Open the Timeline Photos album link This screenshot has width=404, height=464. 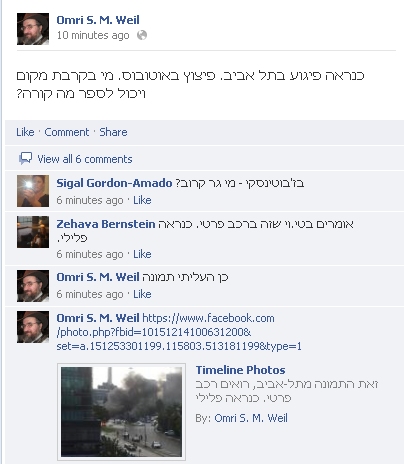tap(240, 370)
